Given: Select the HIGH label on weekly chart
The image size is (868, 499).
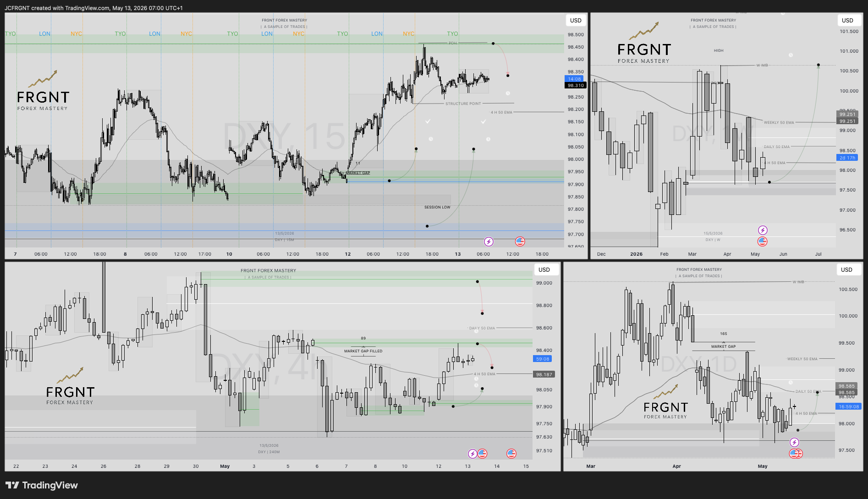Looking at the screenshot, I should click(719, 50).
